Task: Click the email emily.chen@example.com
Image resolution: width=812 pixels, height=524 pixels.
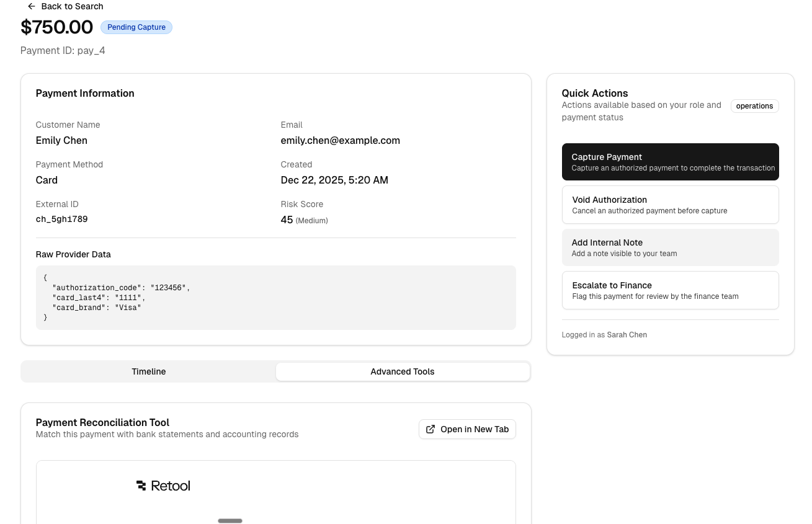Action: pos(340,140)
